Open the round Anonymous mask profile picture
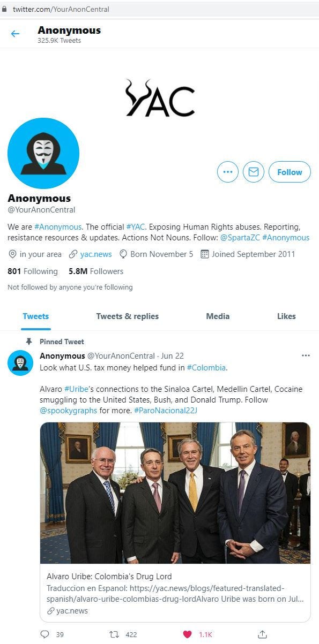This screenshot has height=644, width=319. (43, 154)
